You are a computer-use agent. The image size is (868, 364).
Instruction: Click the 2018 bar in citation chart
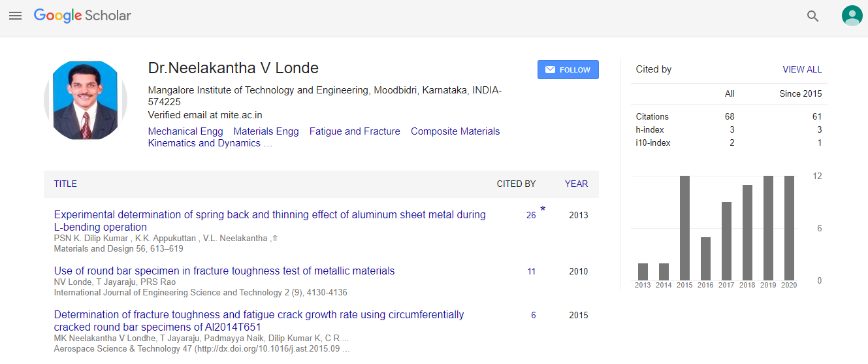point(747,233)
